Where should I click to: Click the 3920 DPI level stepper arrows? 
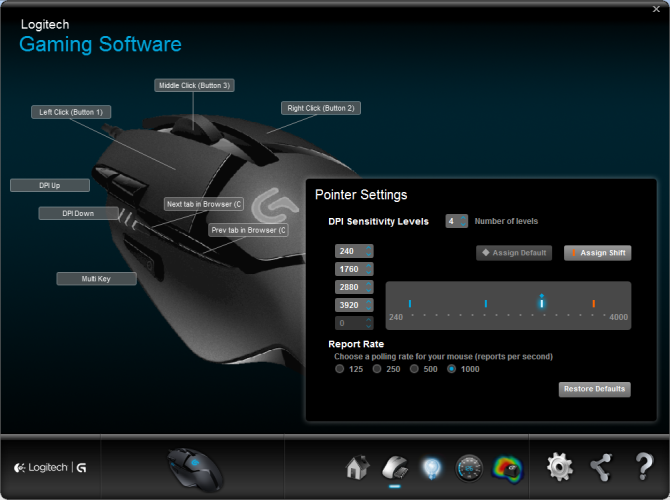[368, 305]
